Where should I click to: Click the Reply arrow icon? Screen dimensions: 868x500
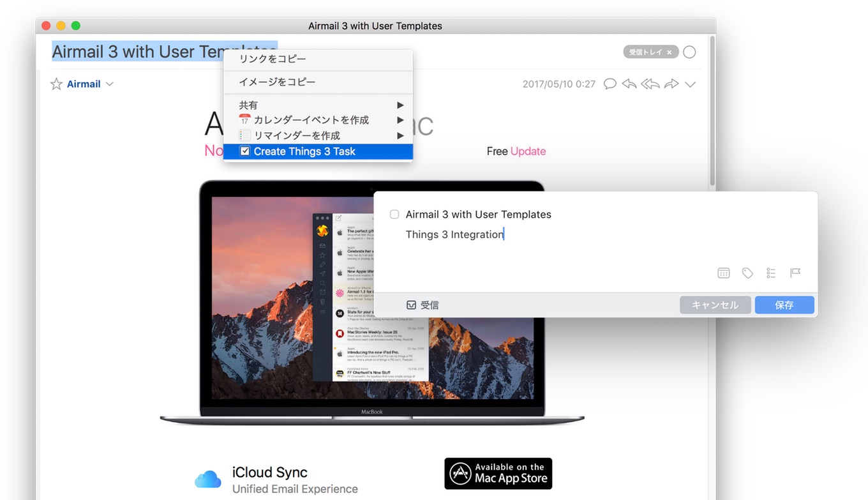(629, 84)
